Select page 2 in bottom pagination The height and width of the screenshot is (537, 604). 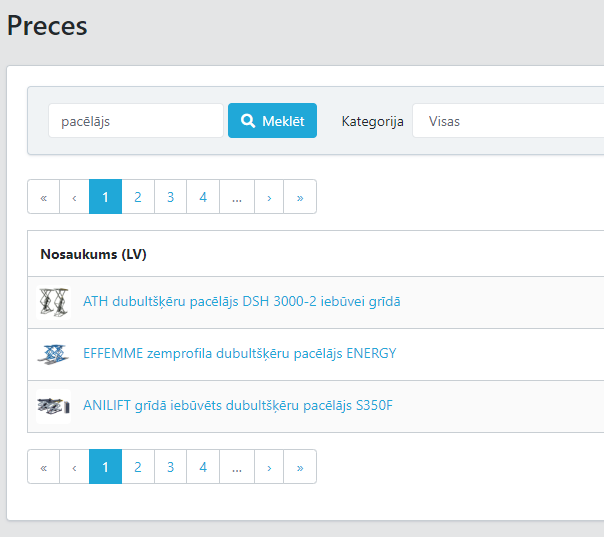point(138,467)
